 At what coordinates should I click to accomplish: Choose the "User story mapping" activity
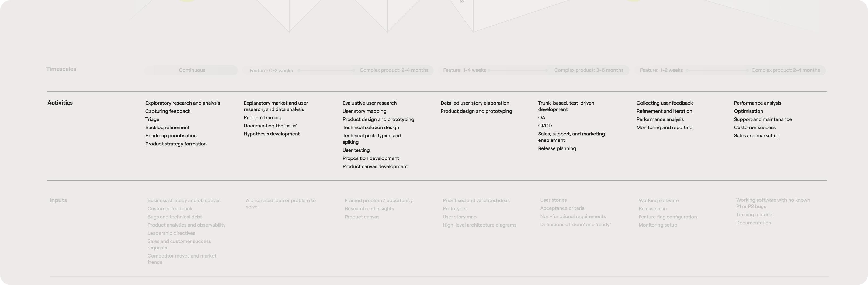click(364, 111)
